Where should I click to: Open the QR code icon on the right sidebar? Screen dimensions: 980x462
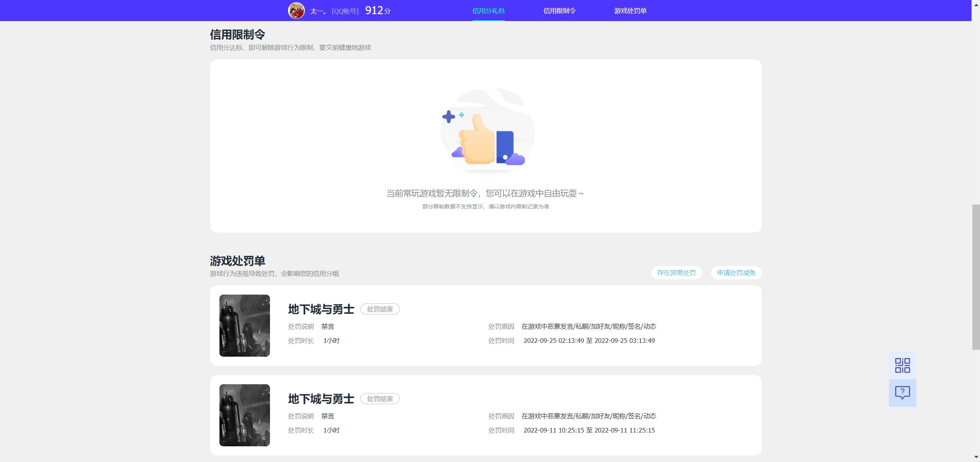902,365
